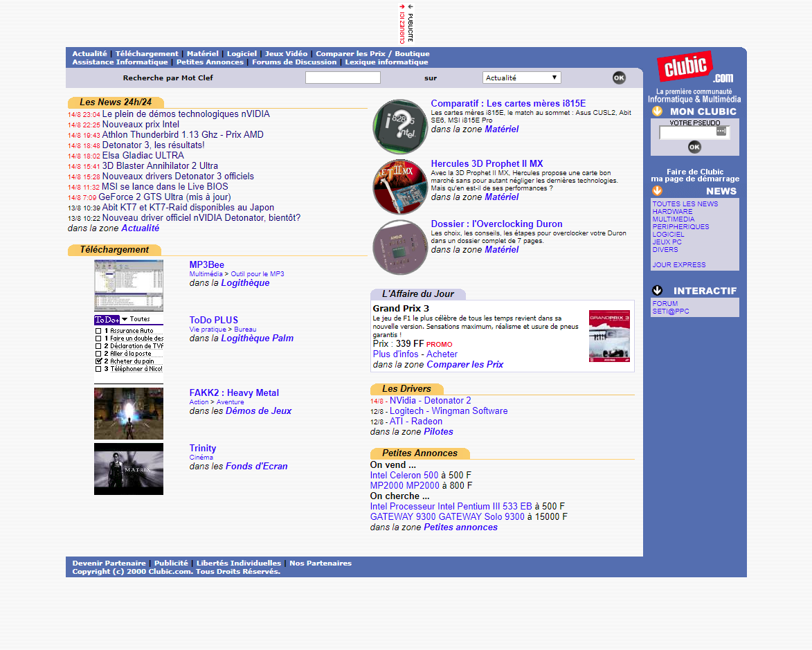Click 'JEUX PC' in the sidebar news list

(x=667, y=242)
